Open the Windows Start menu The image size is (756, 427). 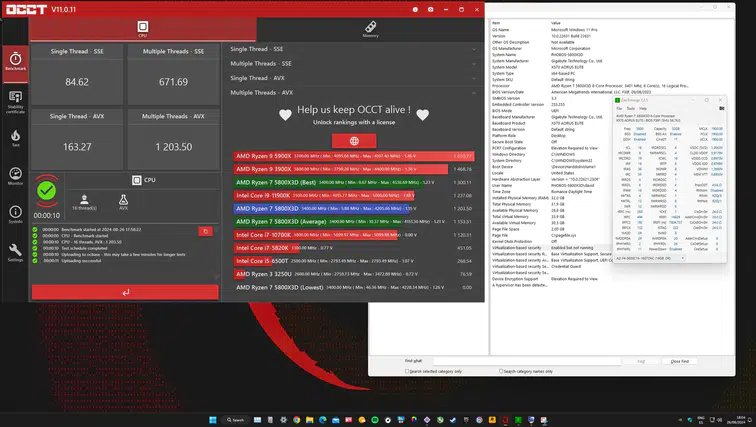(213, 420)
